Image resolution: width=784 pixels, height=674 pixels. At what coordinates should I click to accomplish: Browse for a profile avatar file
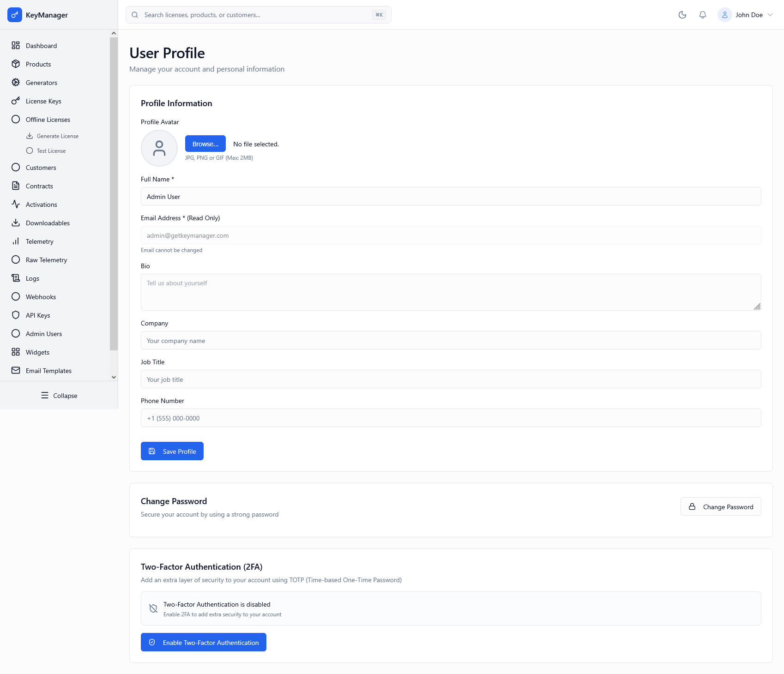(x=205, y=144)
